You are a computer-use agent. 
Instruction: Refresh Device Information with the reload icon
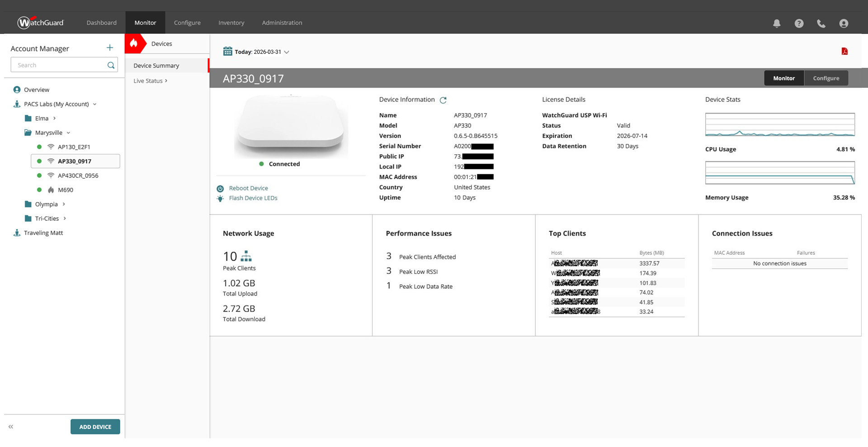point(443,100)
